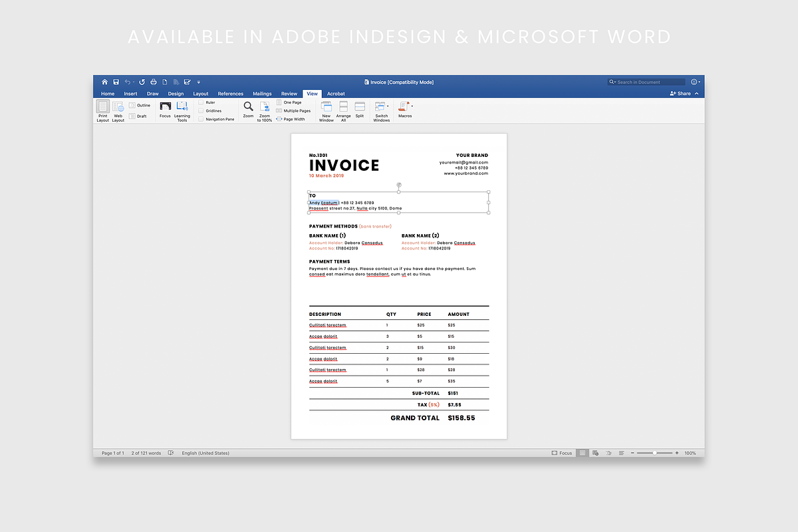Open the Insert tab

pos(130,94)
